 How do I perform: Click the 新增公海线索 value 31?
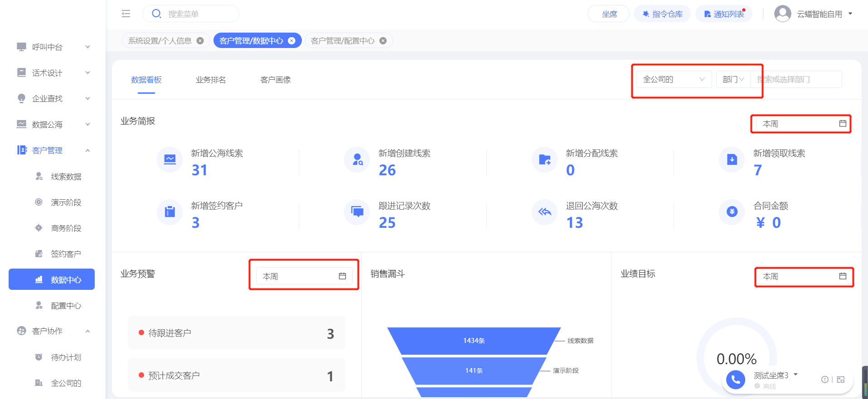coord(199,170)
